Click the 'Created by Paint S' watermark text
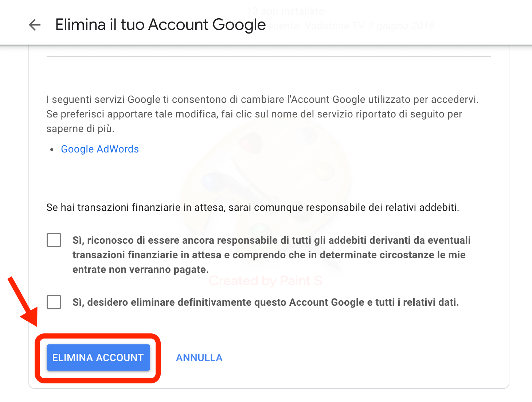 point(266,281)
